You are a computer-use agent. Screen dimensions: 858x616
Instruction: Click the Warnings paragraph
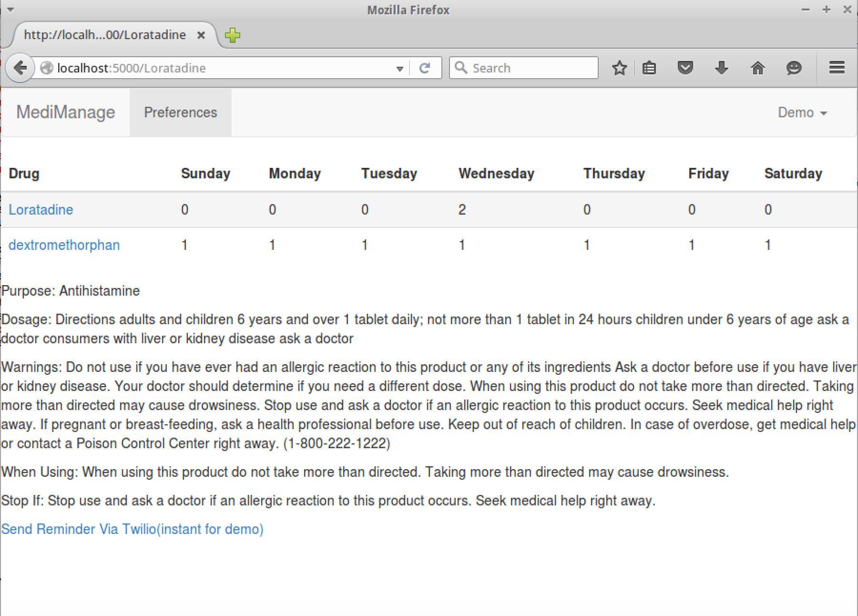429,405
